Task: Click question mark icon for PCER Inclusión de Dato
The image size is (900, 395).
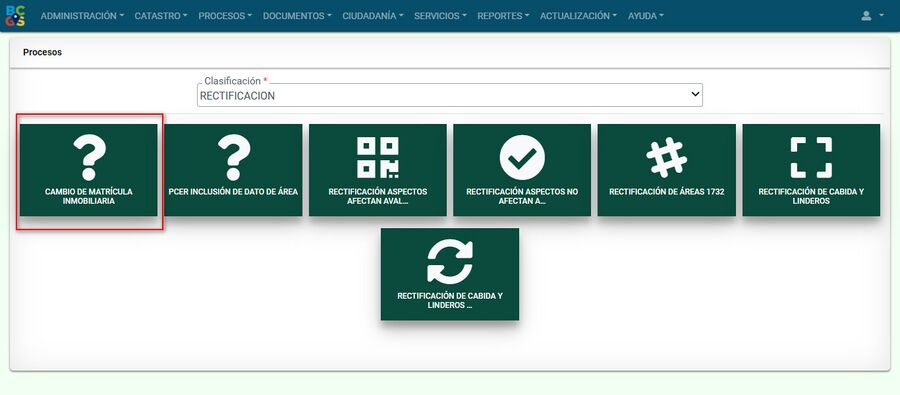Action: pos(234,157)
